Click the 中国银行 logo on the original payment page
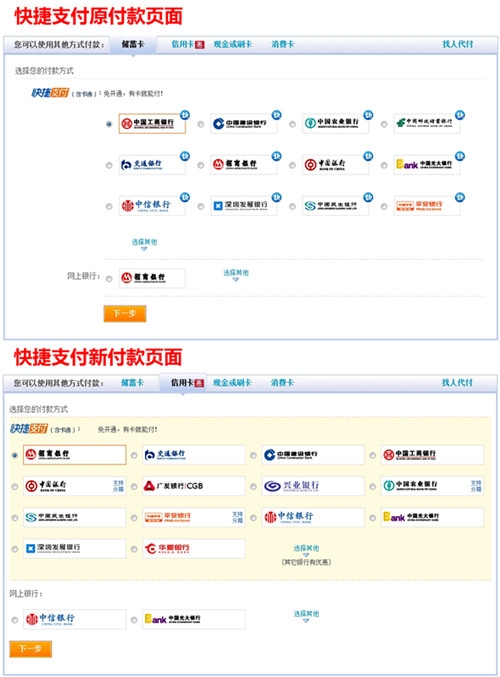 (x=335, y=165)
